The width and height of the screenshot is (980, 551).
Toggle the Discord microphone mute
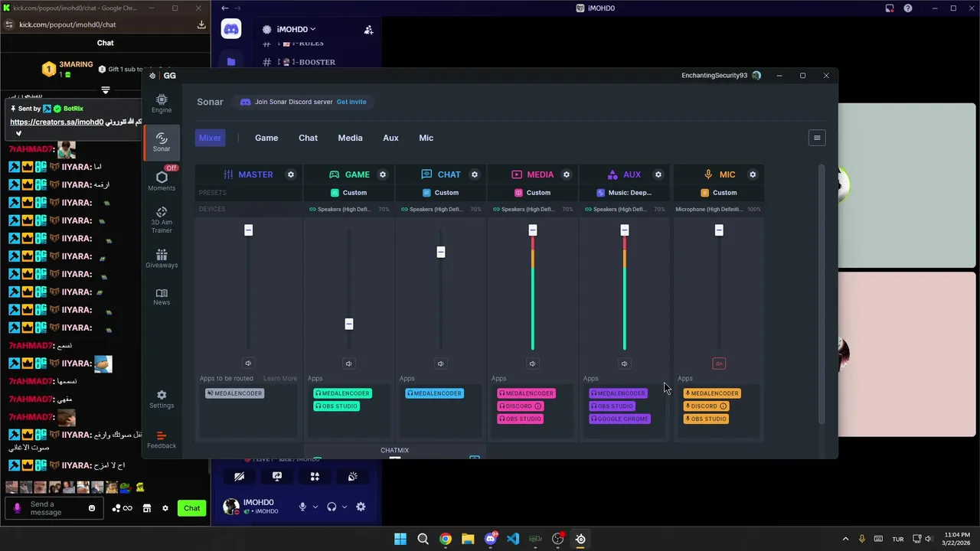coord(302,507)
